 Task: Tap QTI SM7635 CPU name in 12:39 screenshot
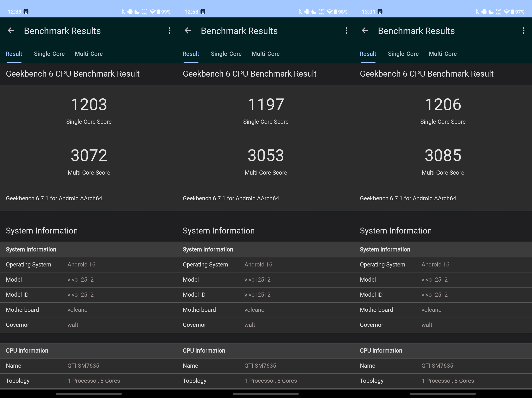point(83,366)
